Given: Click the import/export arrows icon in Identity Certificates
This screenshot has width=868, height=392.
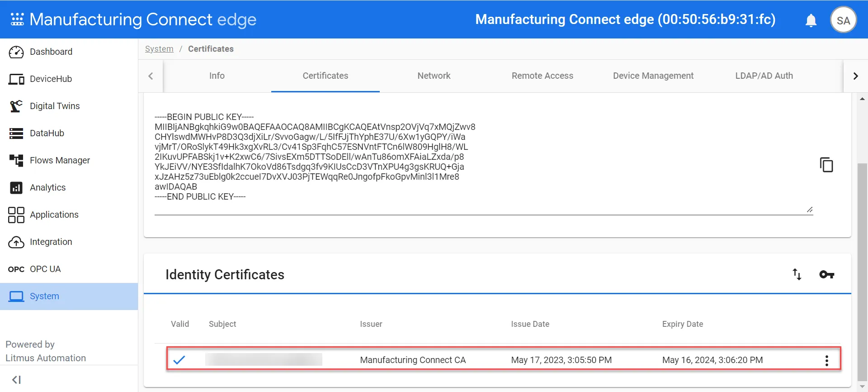Looking at the screenshot, I should [x=797, y=274].
